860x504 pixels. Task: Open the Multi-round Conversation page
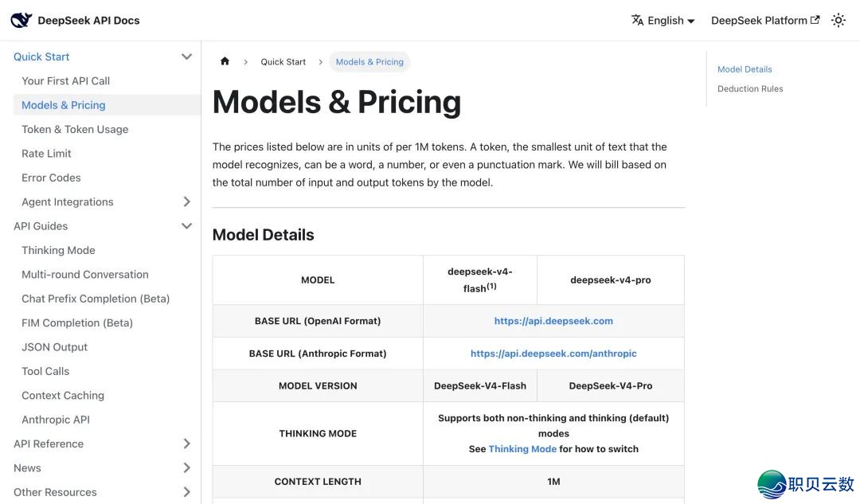(x=85, y=274)
